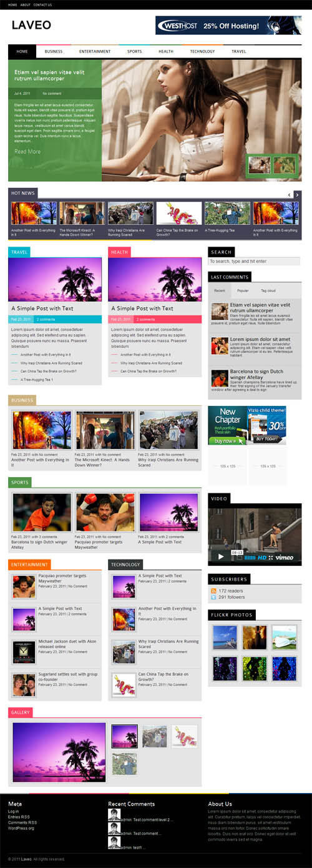312x868 pixels.
Task: Click the Vimeo logo in the video player
Action: pyautogui.click(x=285, y=557)
